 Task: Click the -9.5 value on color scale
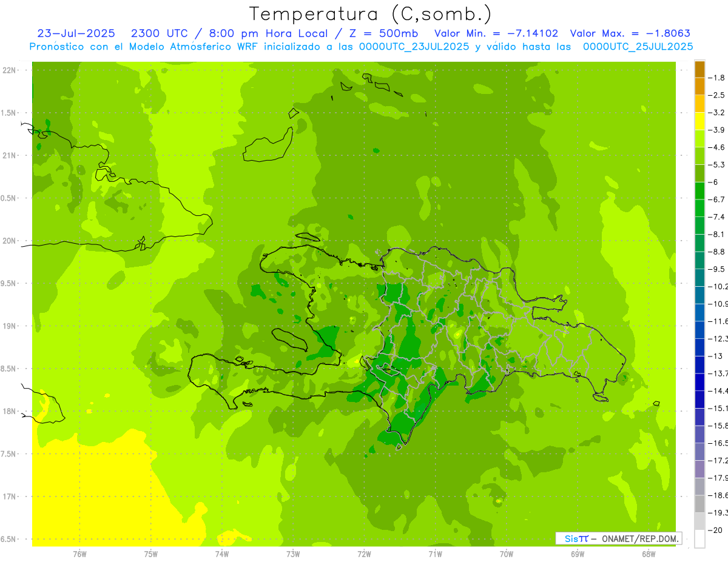click(716, 269)
